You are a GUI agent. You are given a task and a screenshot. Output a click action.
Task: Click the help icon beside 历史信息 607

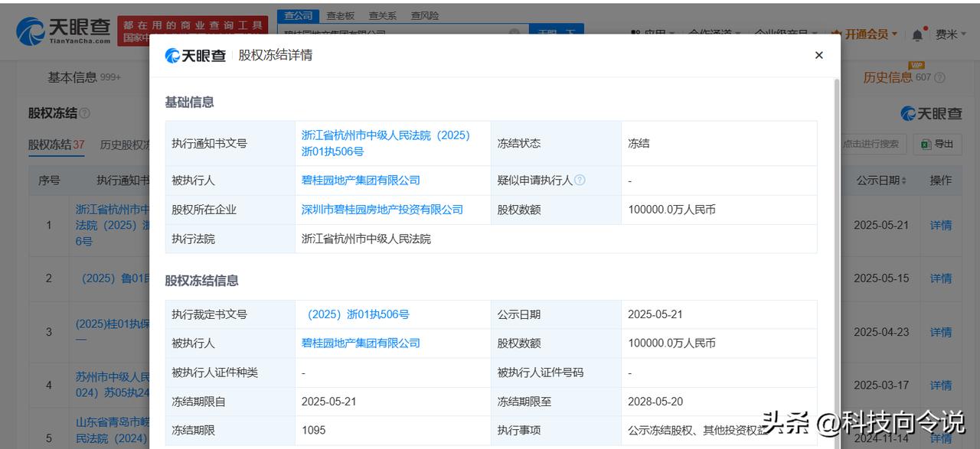tap(939, 77)
